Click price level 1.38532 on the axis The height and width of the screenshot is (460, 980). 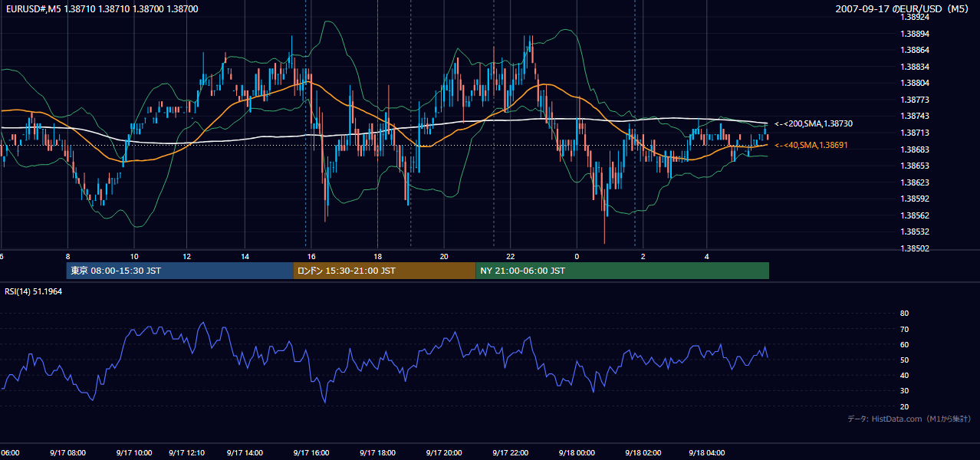tap(916, 232)
